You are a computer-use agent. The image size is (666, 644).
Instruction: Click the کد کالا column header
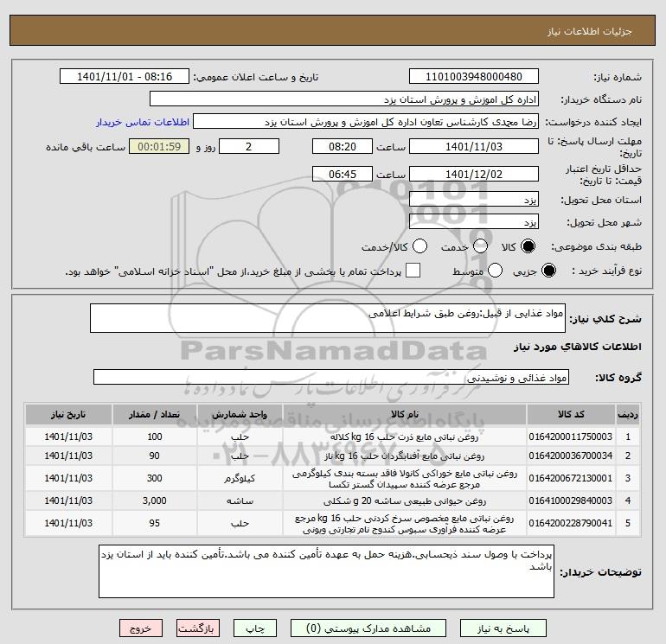point(571,414)
